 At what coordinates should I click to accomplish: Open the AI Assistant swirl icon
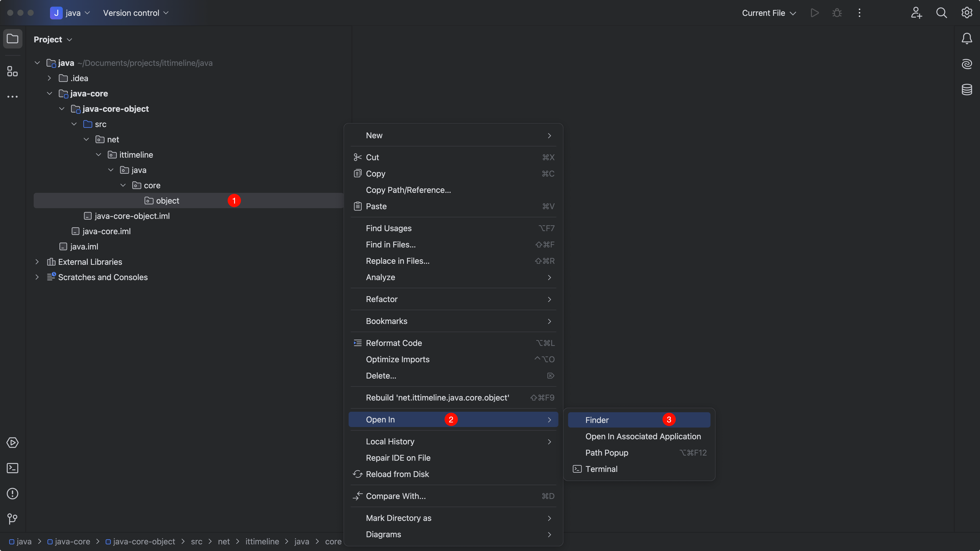point(967,64)
